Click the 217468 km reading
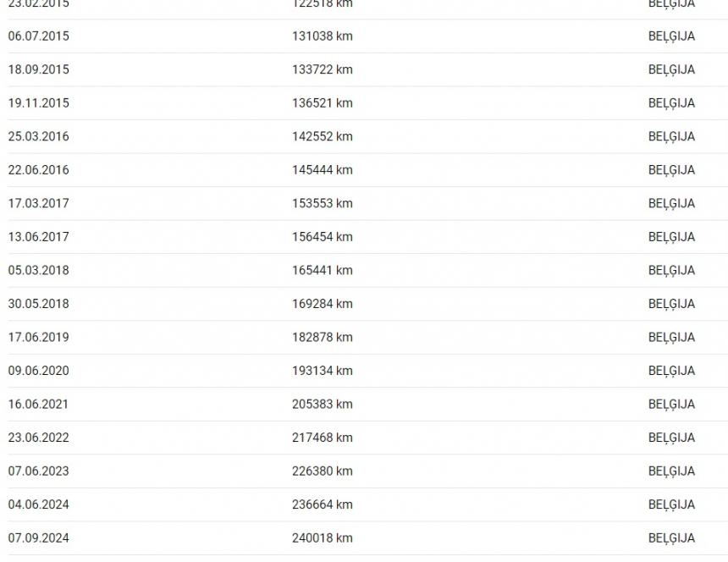This screenshot has width=728, height=562. tap(323, 438)
